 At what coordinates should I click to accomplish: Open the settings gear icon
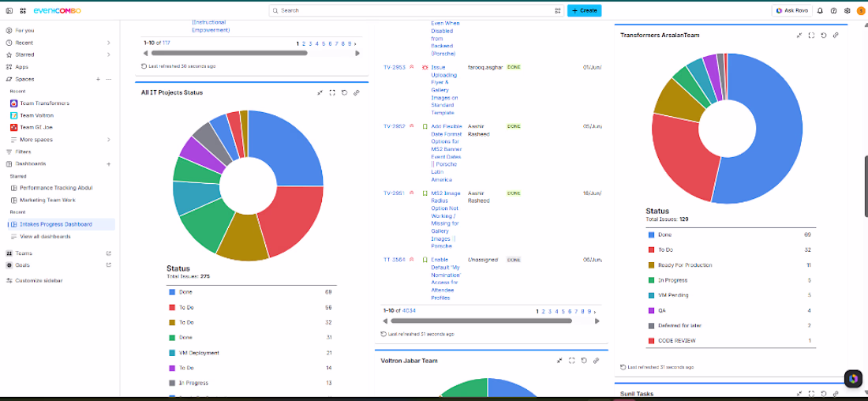(x=847, y=10)
